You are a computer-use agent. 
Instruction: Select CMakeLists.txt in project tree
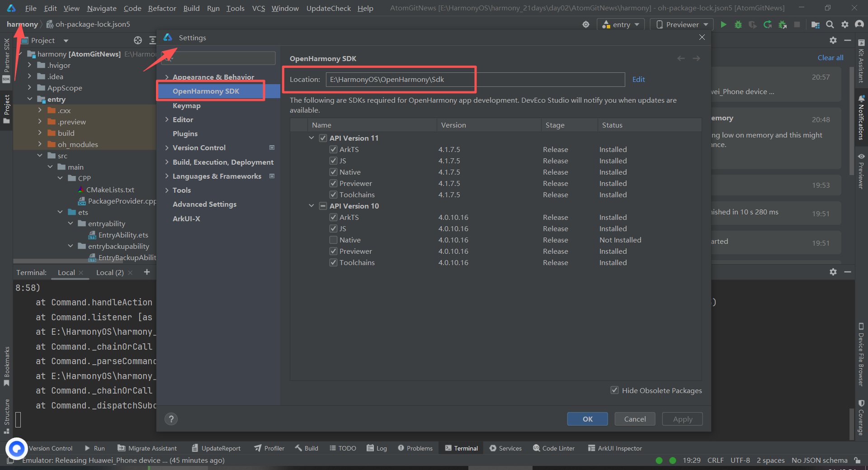pos(110,190)
